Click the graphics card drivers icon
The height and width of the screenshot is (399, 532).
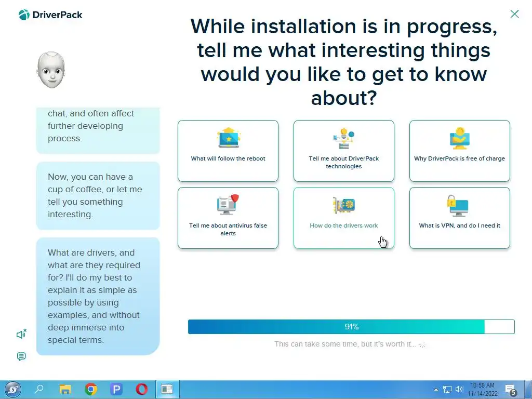pos(344,205)
